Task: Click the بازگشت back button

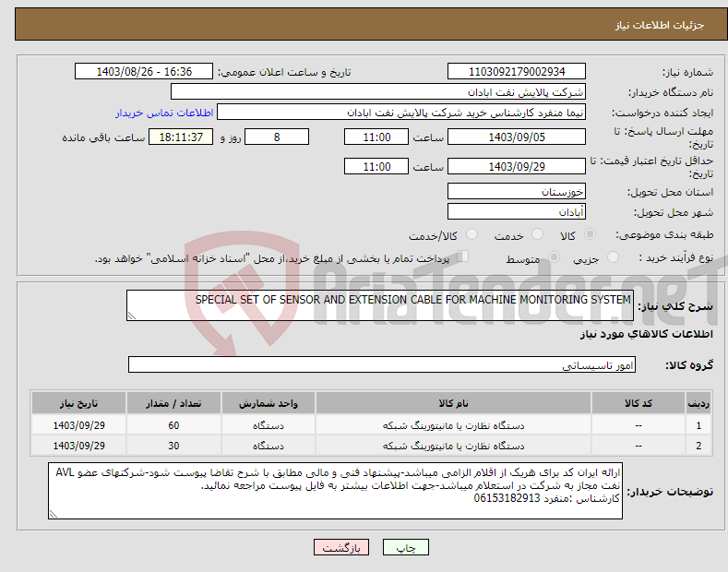Action: tap(341, 547)
